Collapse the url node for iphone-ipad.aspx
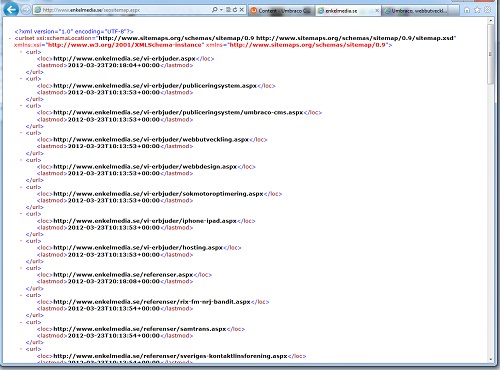Image resolution: width=500 pixels, height=370 pixels. coord(21,214)
